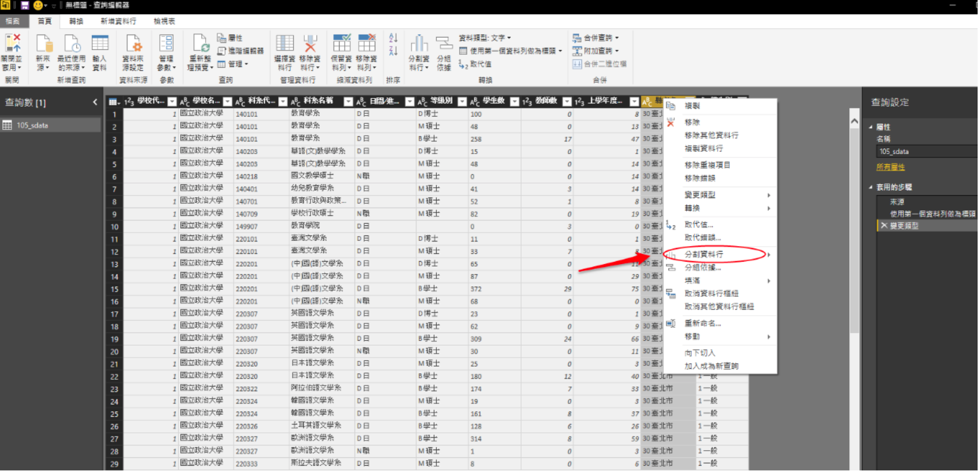This screenshot has width=980, height=471.
Task: Click the 關閉並套用 (Close & Apply) icon
Action: click(11, 44)
